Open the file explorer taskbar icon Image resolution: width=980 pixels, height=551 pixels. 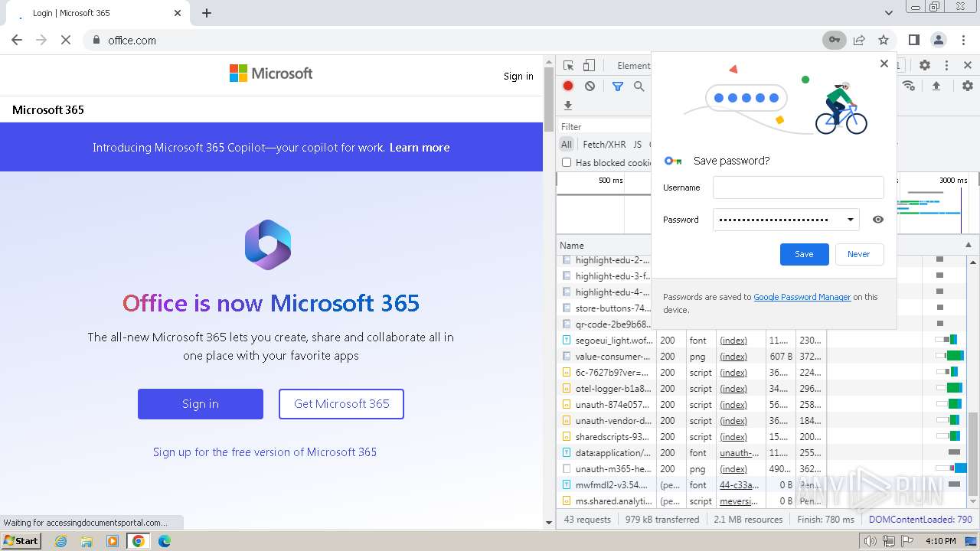[87, 541]
